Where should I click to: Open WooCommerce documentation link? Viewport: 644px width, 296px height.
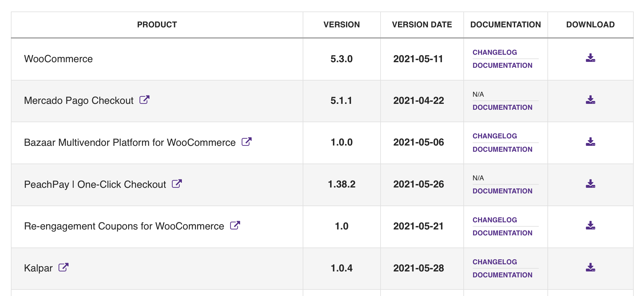pos(502,65)
